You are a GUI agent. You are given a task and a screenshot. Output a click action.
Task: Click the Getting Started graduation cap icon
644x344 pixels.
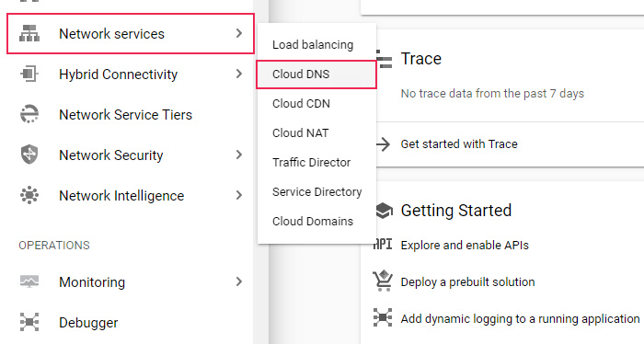(x=384, y=211)
